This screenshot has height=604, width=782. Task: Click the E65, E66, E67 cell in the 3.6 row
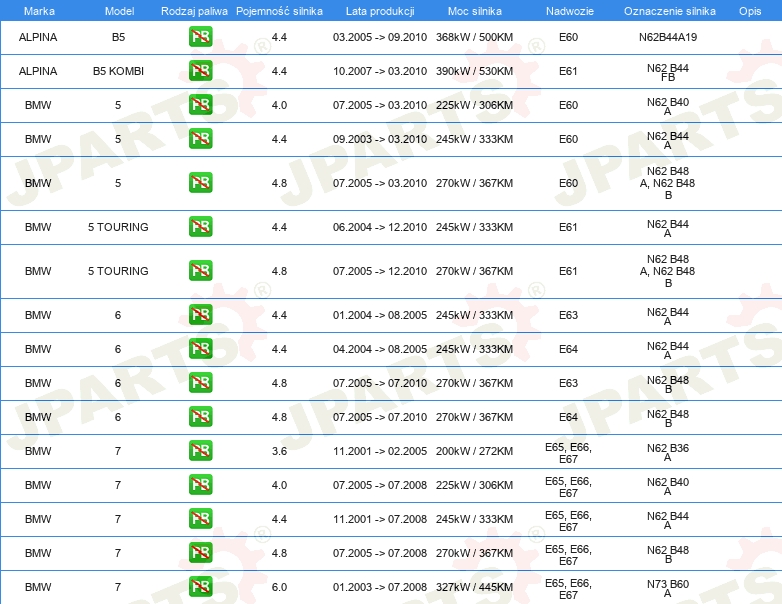pyautogui.click(x=568, y=453)
